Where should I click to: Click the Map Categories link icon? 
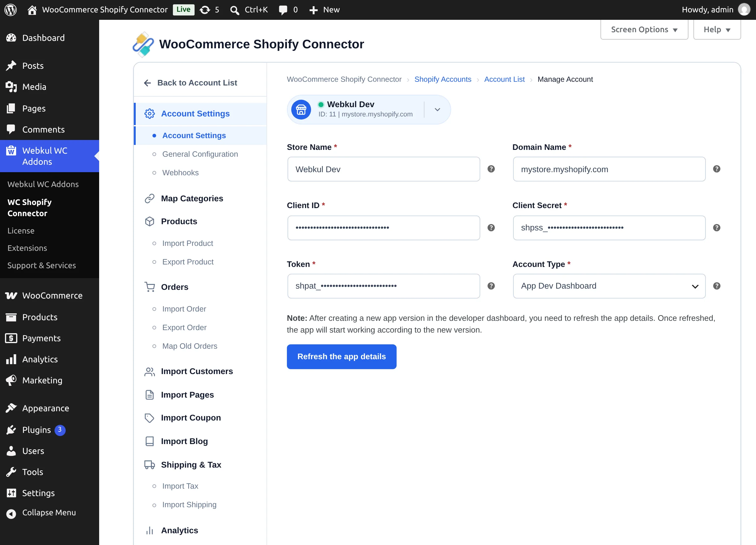(x=150, y=198)
